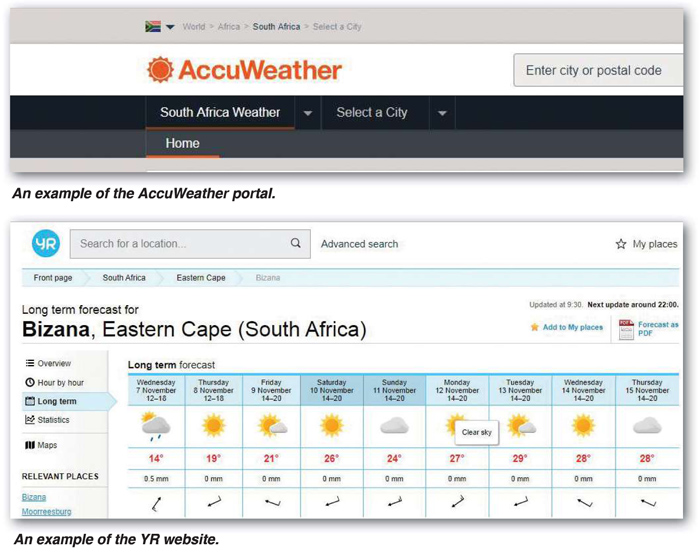The height and width of the screenshot is (559, 700).
Task: Open the 'Select a City' menu
Action: 372,113
